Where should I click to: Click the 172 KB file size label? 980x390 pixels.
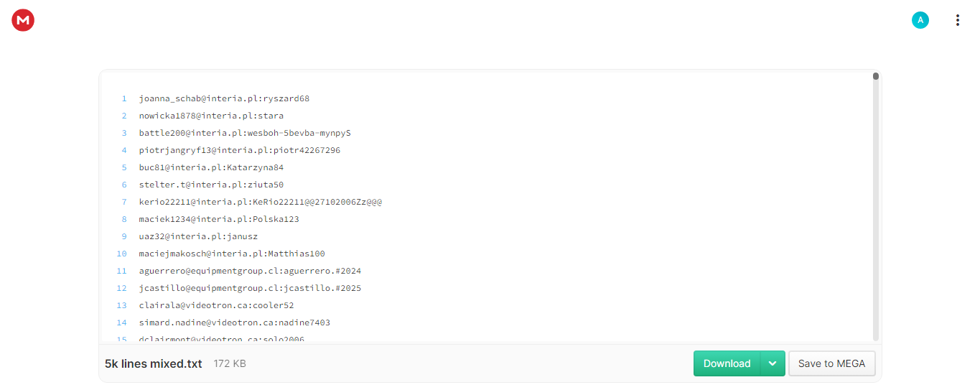click(x=230, y=364)
